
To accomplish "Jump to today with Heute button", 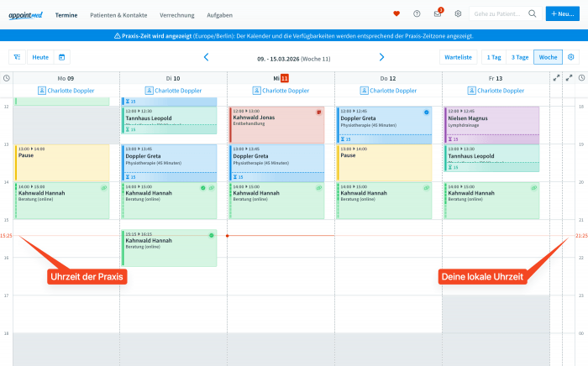I will tap(40, 57).
